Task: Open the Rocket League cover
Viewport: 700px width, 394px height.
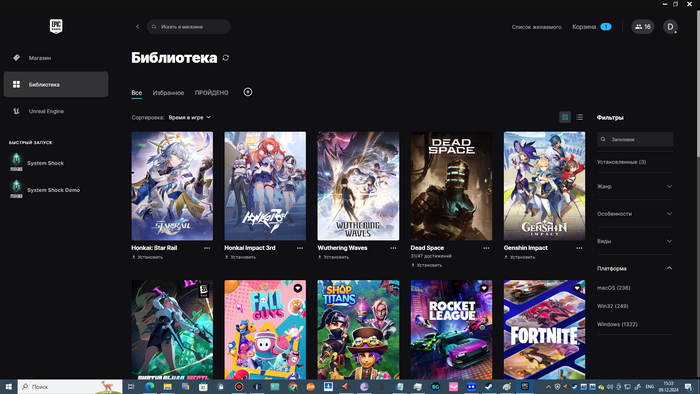Action: (451, 330)
